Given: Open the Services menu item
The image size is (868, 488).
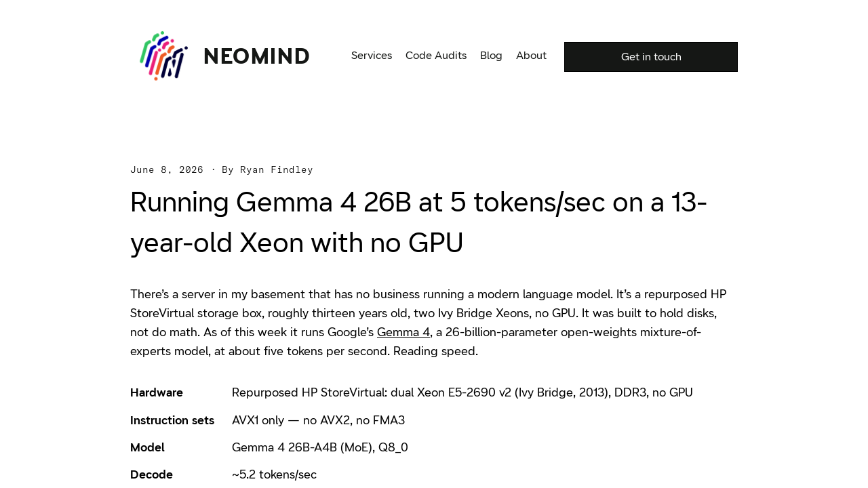Looking at the screenshot, I should click(372, 56).
